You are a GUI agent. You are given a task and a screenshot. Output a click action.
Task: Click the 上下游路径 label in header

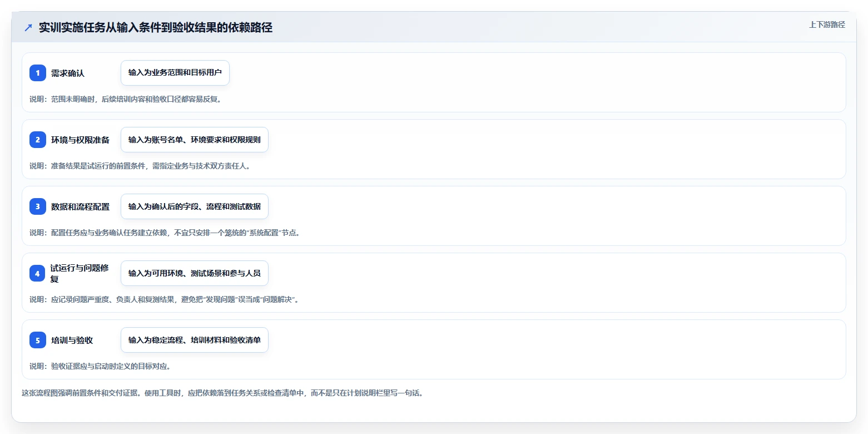[827, 24]
